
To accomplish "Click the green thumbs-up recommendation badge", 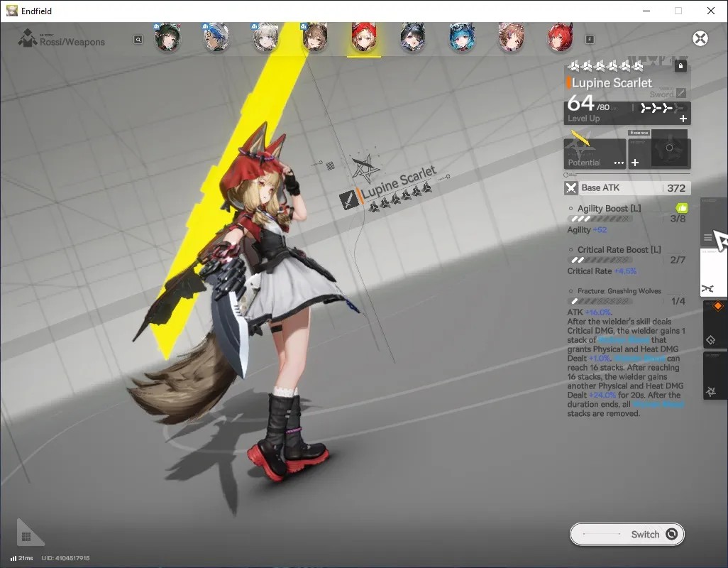I will point(682,207).
